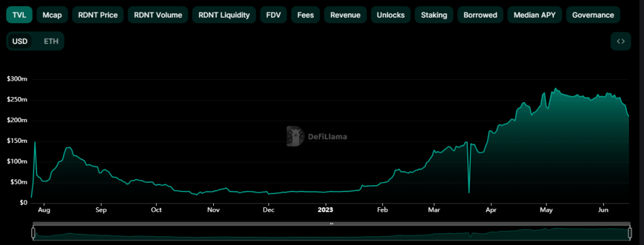Click the Mar x-axis label
Screen dimensions: 644x245
pyautogui.click(x=434, y=210)
